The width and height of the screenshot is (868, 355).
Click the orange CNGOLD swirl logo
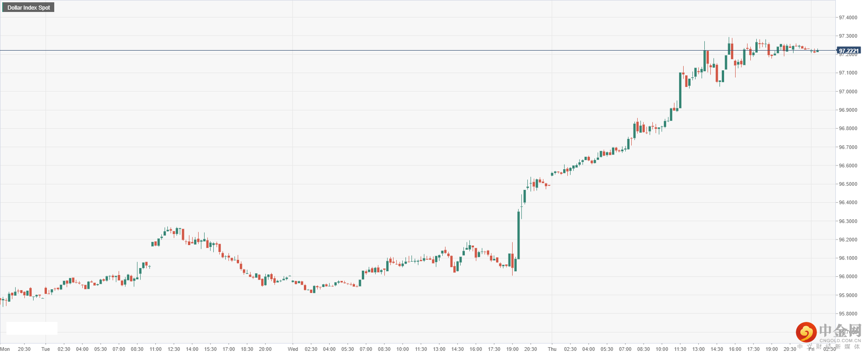[x=806, y=332]
